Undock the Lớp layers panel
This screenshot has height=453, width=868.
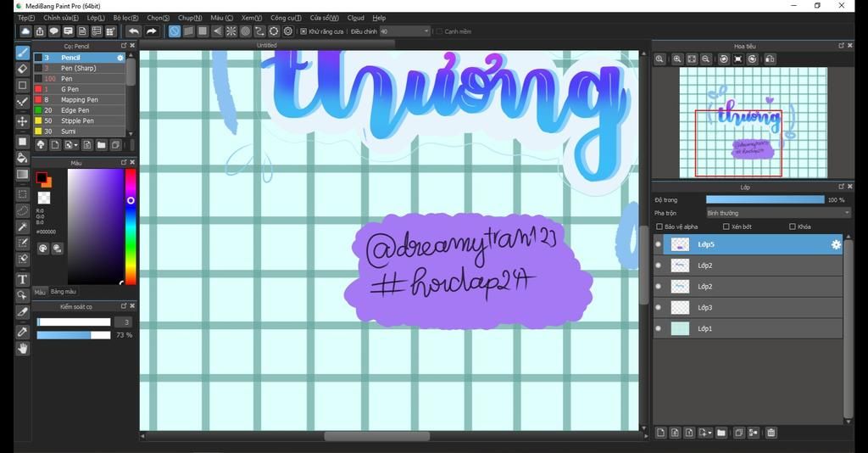pos(842,187)
